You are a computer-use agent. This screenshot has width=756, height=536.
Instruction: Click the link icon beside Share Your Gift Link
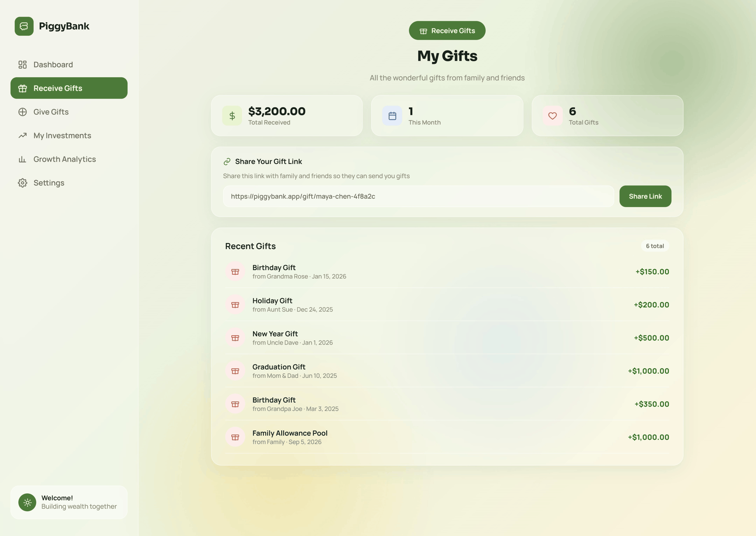click(x=227, y=161)
